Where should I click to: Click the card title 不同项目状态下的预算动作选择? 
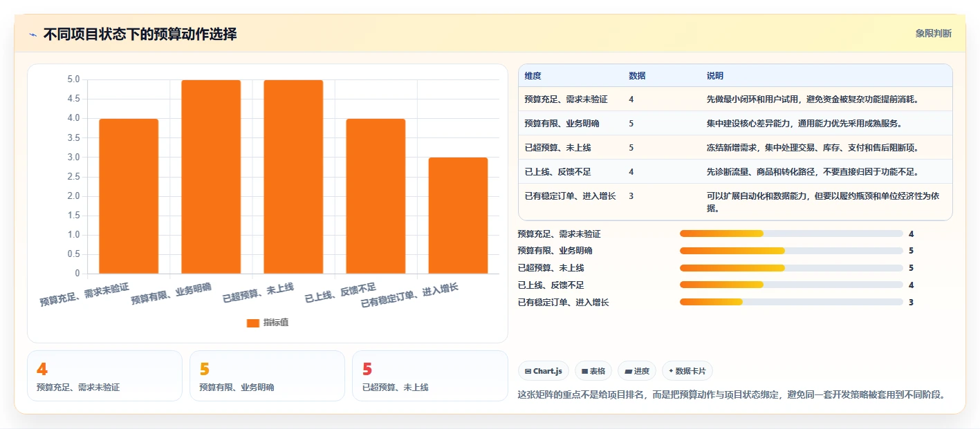coord(140,34)
